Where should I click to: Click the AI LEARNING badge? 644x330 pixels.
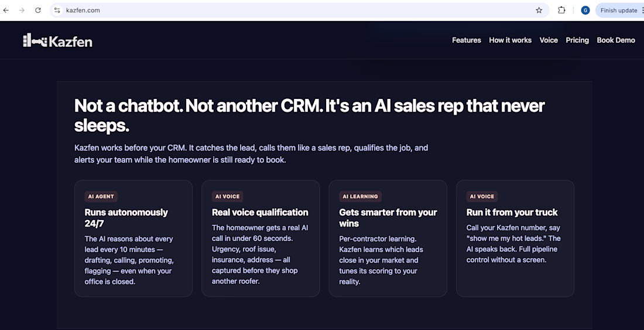(x=360, y=196)
